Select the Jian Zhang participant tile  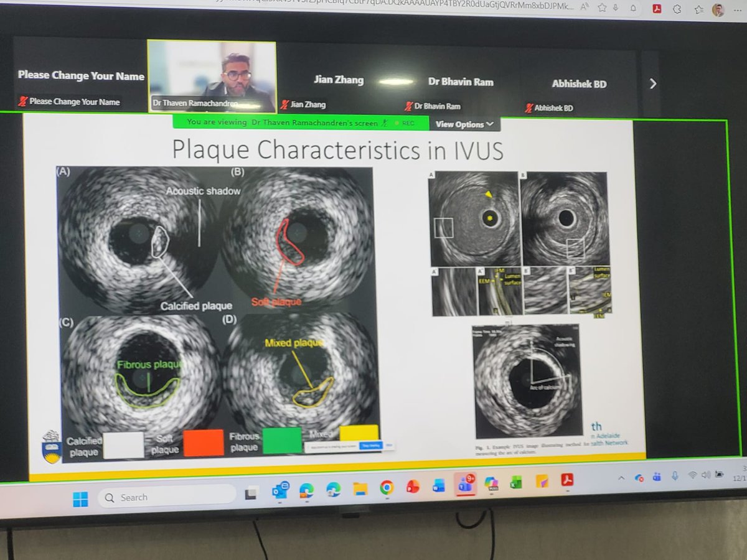[338, 81]
